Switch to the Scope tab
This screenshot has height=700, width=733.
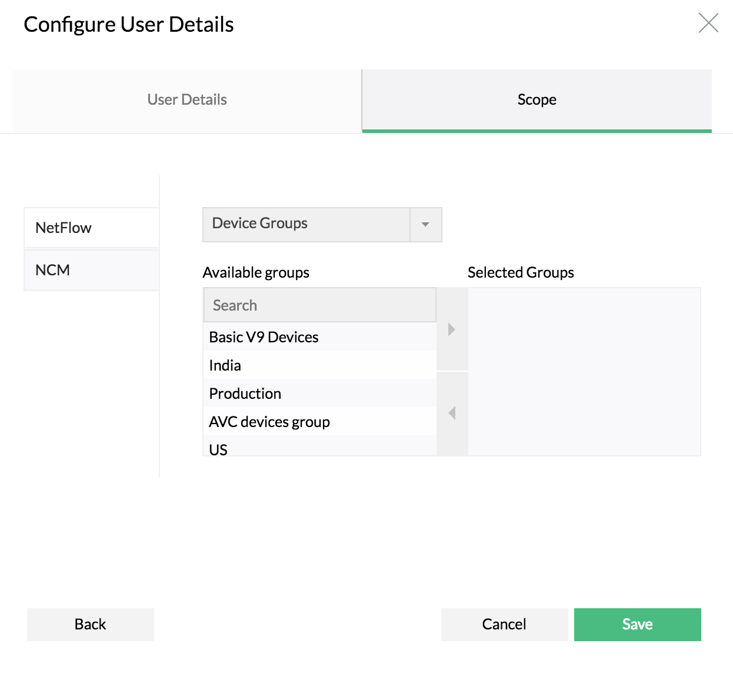pos(536,99)
